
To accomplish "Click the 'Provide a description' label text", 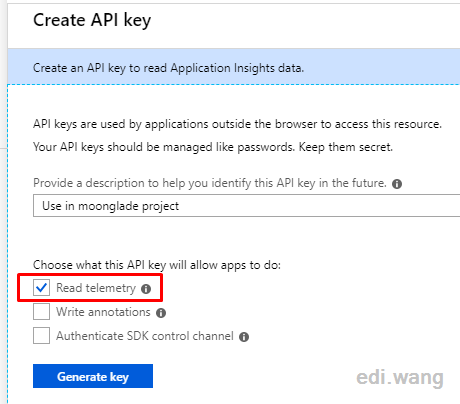I will click(x=210, y=183).
